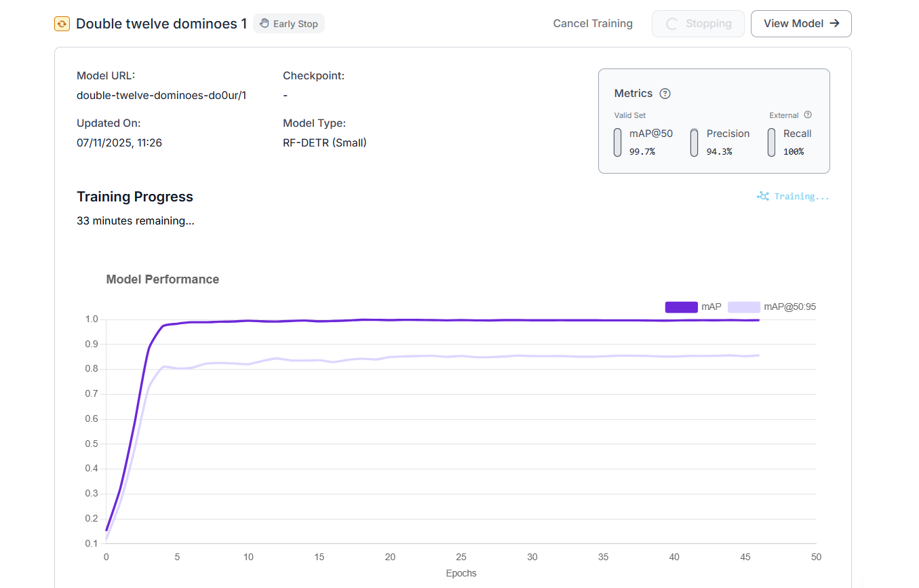Screen dimensions: 919x588
Task: Click the spinner icon in Stopping button
Action: pyautogui.click(x=671, y=24)
